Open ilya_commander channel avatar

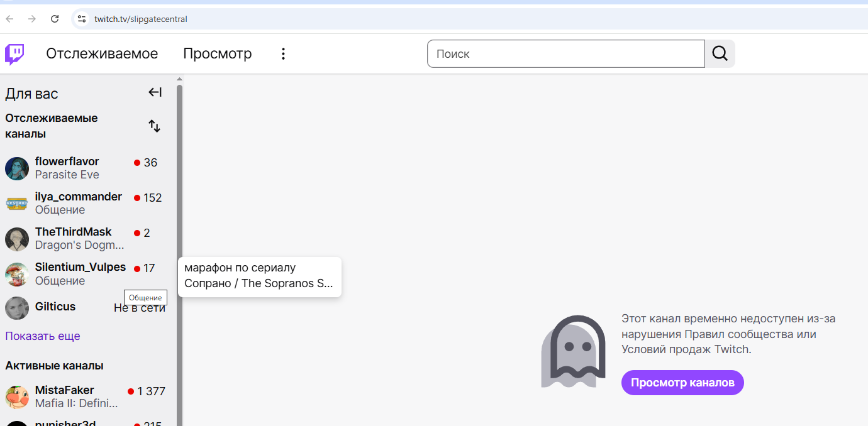(17, 204)
